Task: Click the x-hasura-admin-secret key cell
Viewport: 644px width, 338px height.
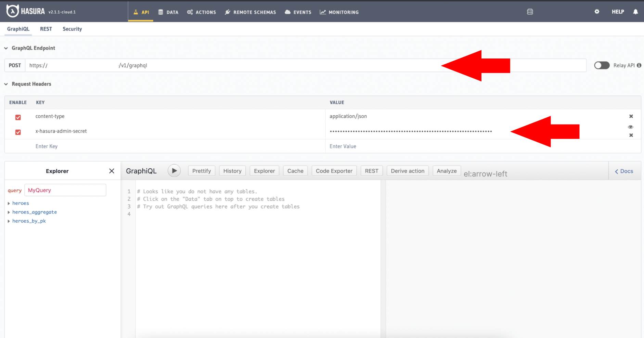Action: click(61, 131)
